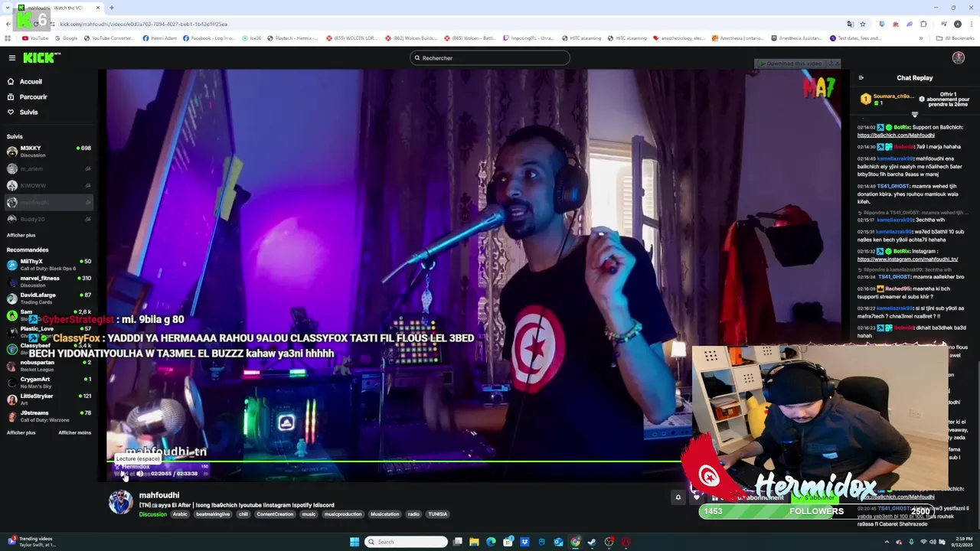The width and height of the screenshot is (980, 551).
Task: Select the chill tag
Action: click(x=243, y=514)
